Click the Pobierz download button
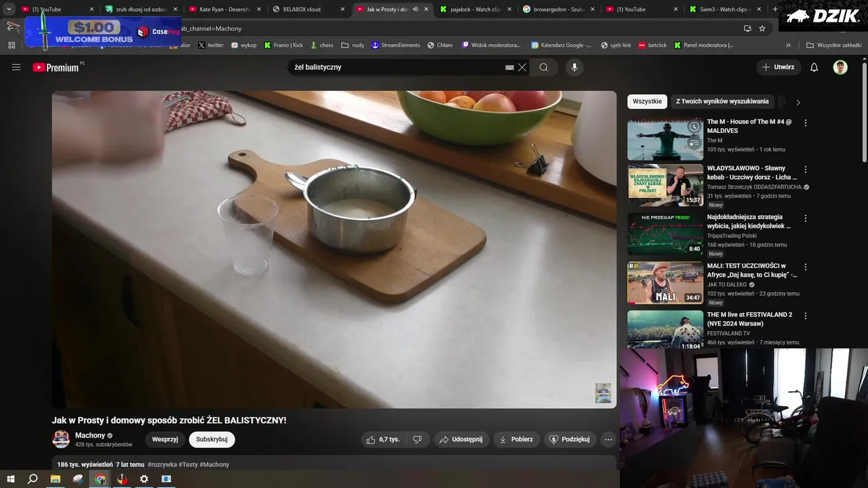 (x=516, y=439)
